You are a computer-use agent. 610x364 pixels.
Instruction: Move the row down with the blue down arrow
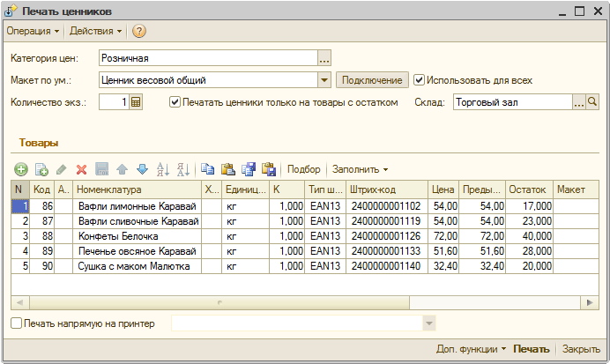tap(143, 169)
